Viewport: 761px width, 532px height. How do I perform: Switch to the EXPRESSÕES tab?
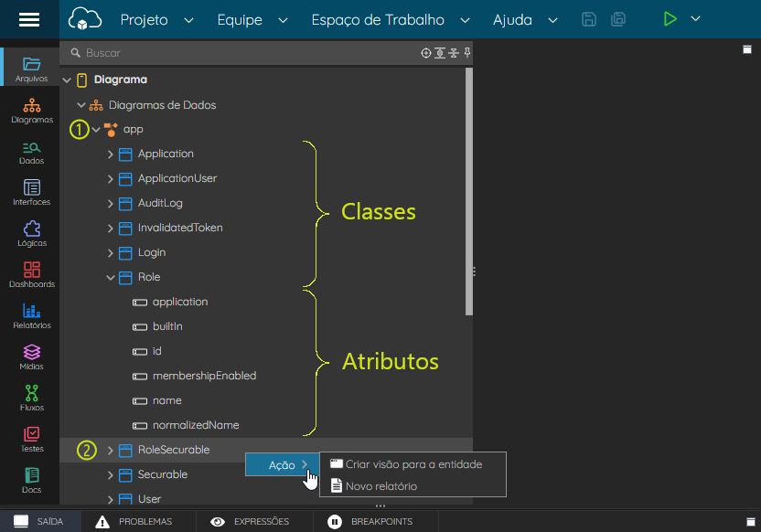coord(254,521)
